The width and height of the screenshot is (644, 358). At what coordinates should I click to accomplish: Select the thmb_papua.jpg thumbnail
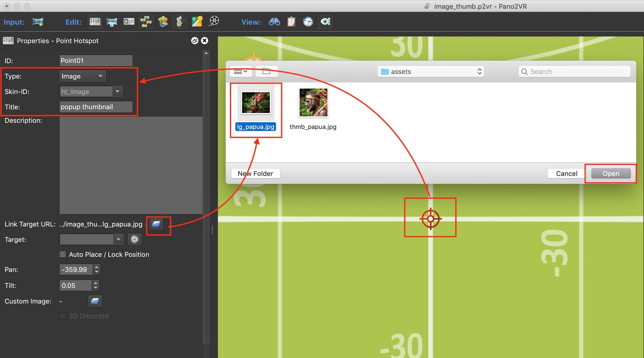coord(313,103)
